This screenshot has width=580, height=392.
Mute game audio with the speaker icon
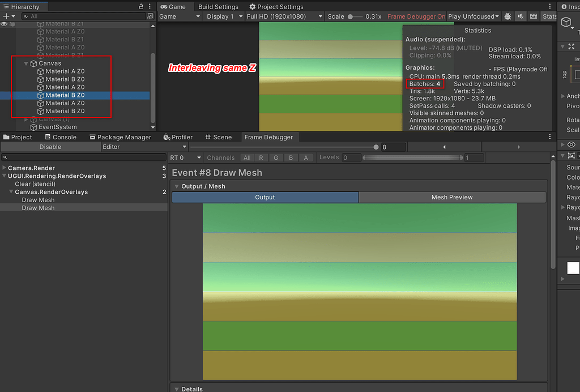520,16
